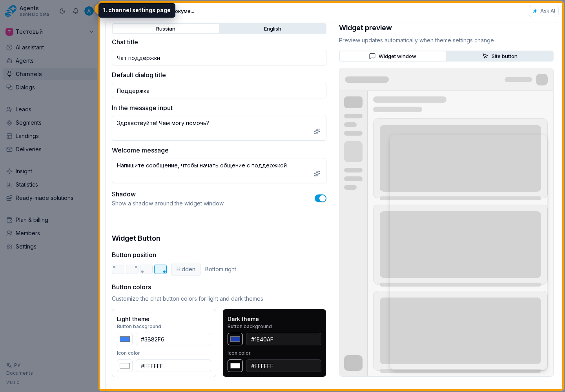Click Chat title input field
Image resolution: width=565 pixels, height=392 pixels.
point(219,58)
